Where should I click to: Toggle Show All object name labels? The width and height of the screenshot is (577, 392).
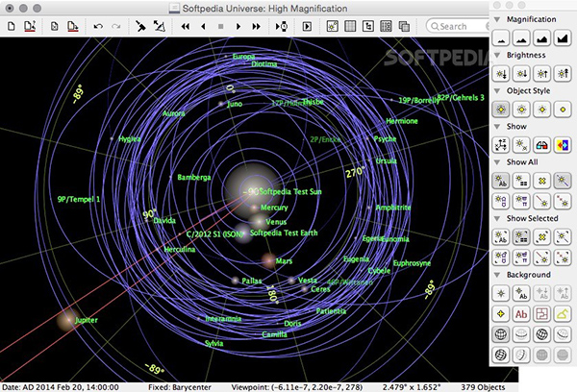(500, 179)
